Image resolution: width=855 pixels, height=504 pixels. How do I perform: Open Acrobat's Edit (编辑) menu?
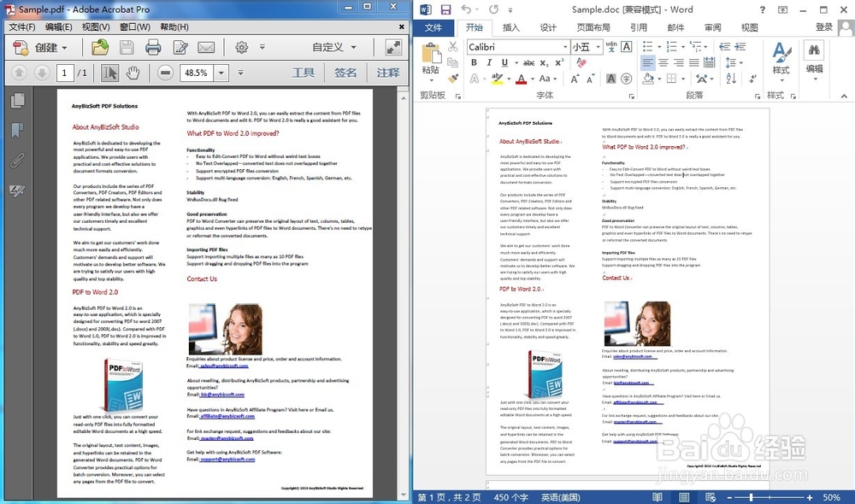(x=58, y=26)
